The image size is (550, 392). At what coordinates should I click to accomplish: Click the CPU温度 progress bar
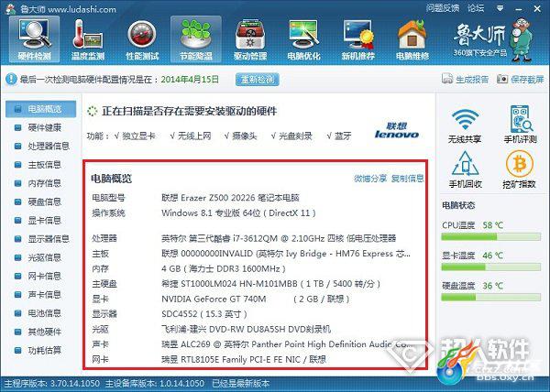(490, 237)
